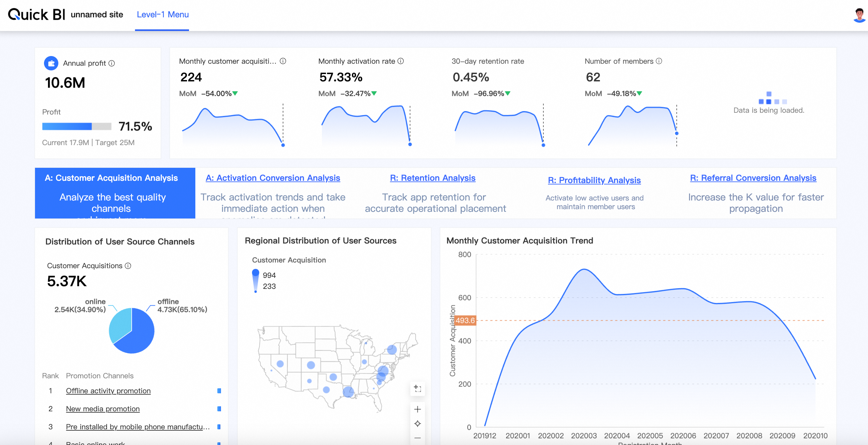Click info icon next to Number of members
868x445 pixels.
point(659,61)
